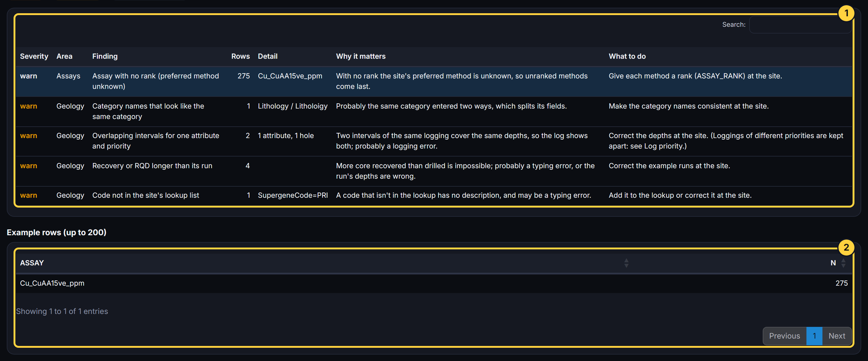Sort by the ASSAY column arrows
The image size is (868, 361).
point(626,263)
